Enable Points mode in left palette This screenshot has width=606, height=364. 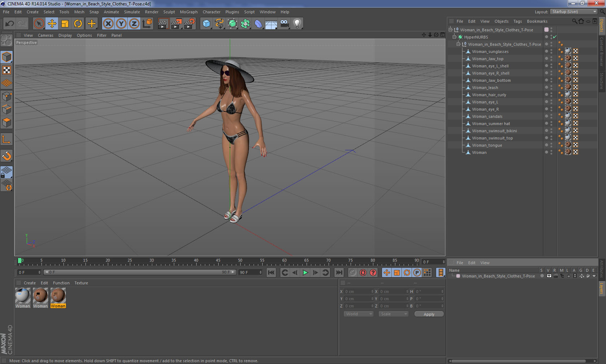6,97
